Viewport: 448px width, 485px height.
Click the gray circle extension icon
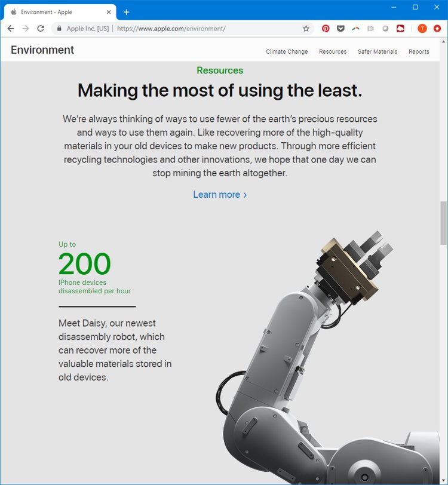pos(385,29)
